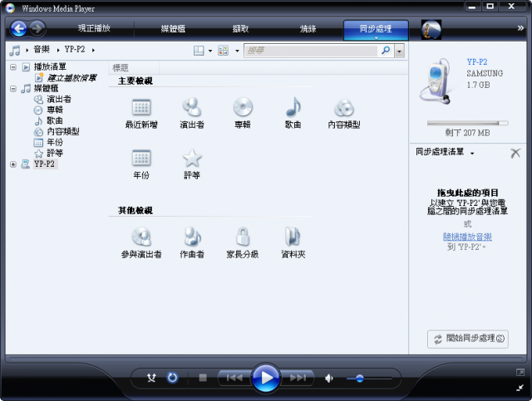Click the YP-P2 device picture in sync pane

pos(436,81)
